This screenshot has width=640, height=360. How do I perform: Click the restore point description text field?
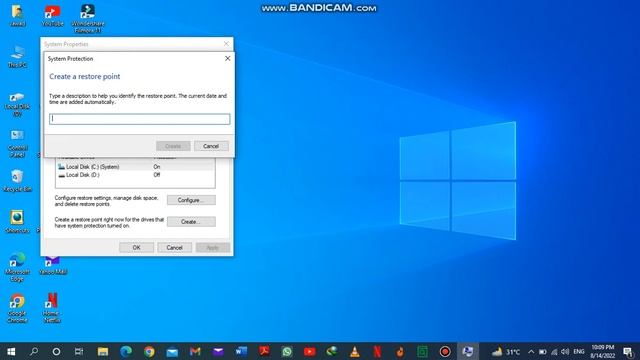pyautogui.click(x=140, y=119)
